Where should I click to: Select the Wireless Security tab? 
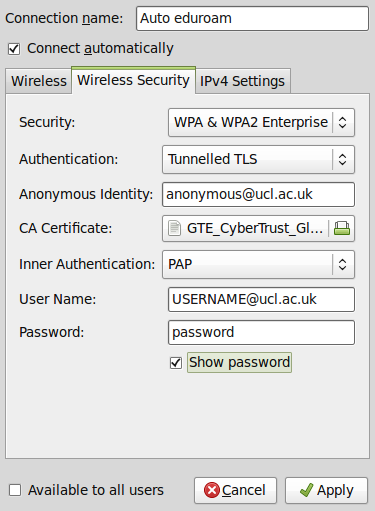(133, 80)
